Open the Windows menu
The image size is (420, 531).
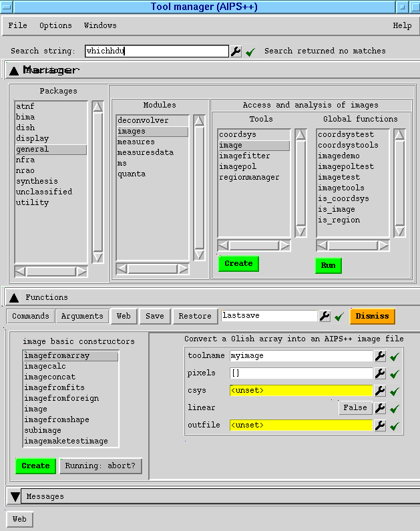pos(100,26)
